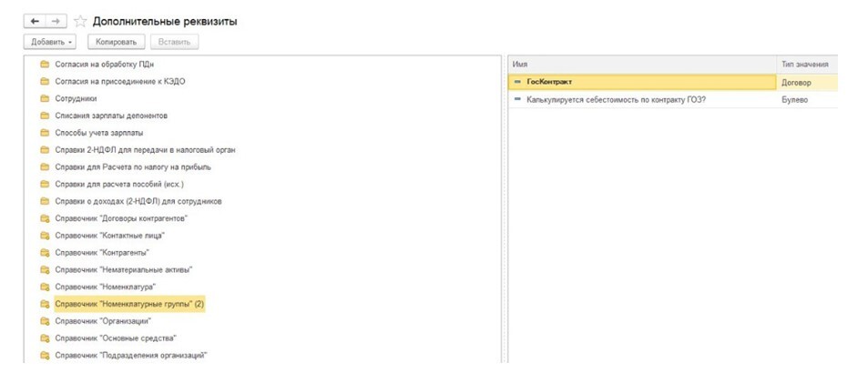Select Калькулируется себестоимость по контракту ГОЗ? name
This screenshot has height=383, width=868.
tap(616, 99)
